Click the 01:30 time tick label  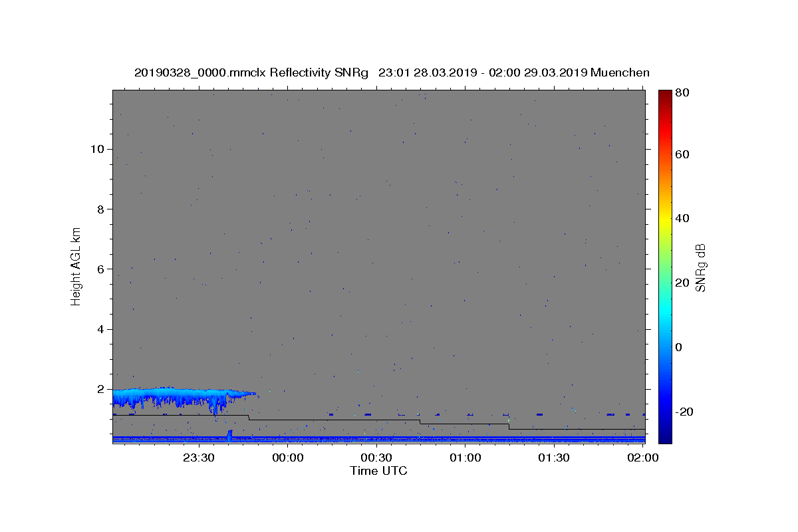(x=554, y=458)
